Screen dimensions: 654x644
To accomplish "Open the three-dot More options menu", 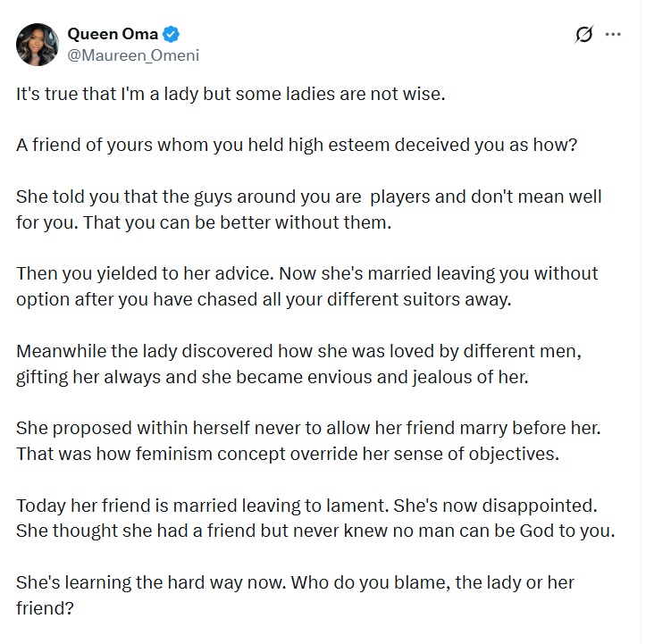I will 613,35.
